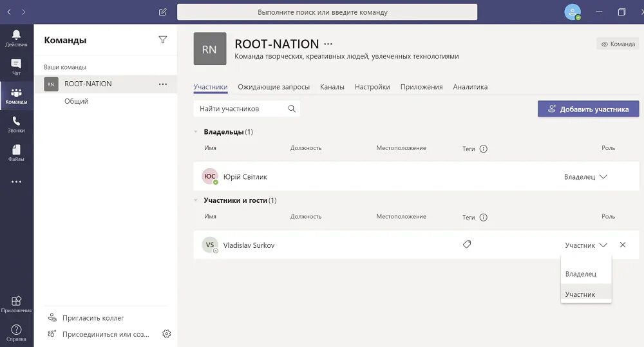
Task: Open the Activity bell in sidebar
Action: click(17, 38)
